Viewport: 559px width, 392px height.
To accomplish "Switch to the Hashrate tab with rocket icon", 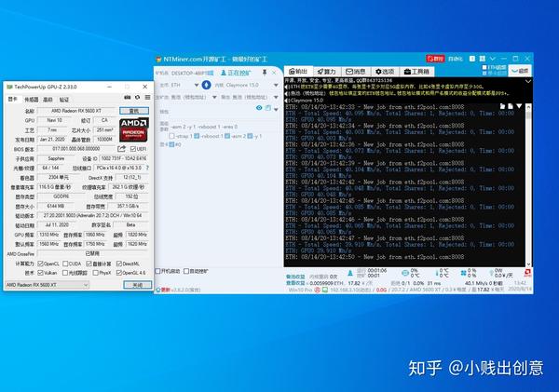I will point(327,72).
